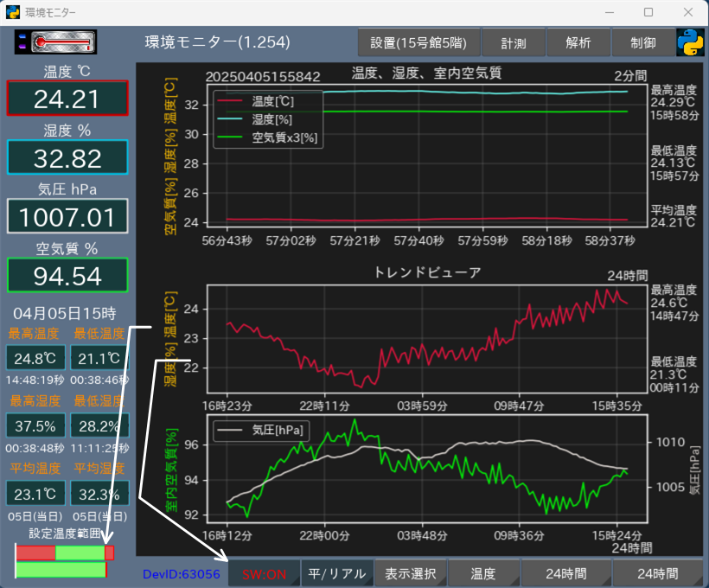Viewport: 709px width, 588px height.
Task: Open the 解析 menu
Action: (578, 42)
